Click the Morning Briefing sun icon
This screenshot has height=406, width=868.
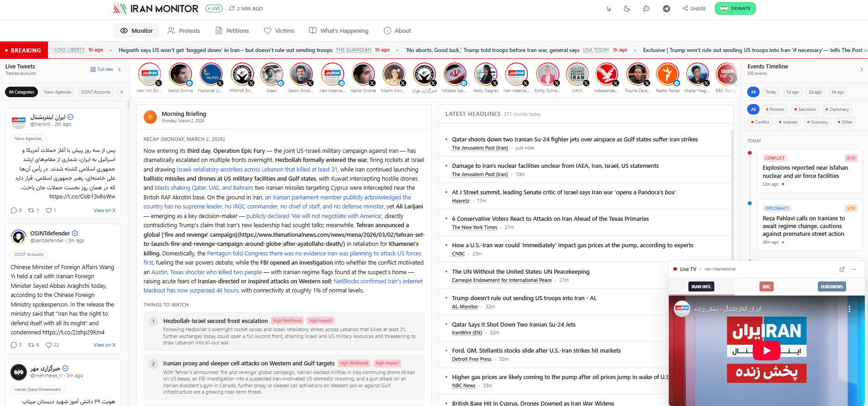coord(150,117)
